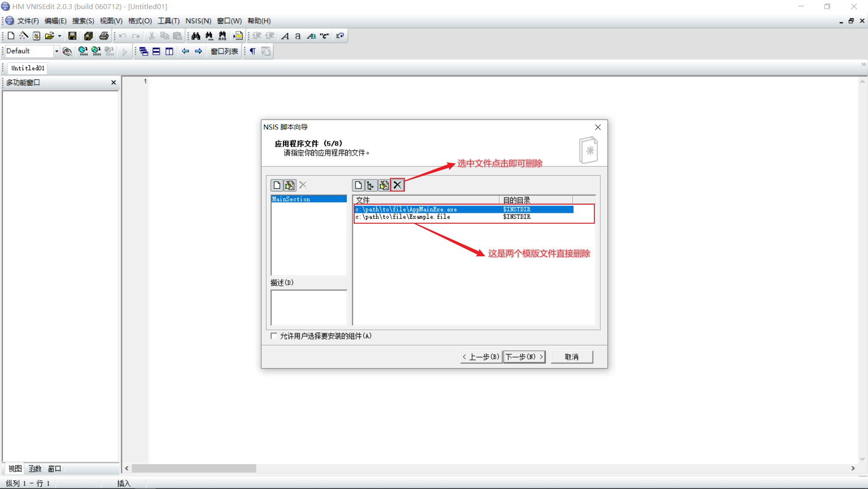Create a new script with the blank page icon
868x489 pixels.
click(x=11, y=36)
